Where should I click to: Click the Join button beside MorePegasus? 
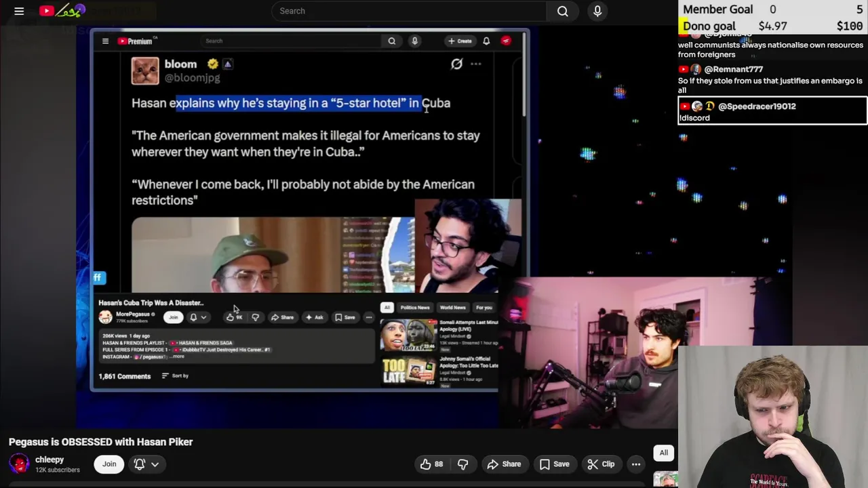click(174, 317)
